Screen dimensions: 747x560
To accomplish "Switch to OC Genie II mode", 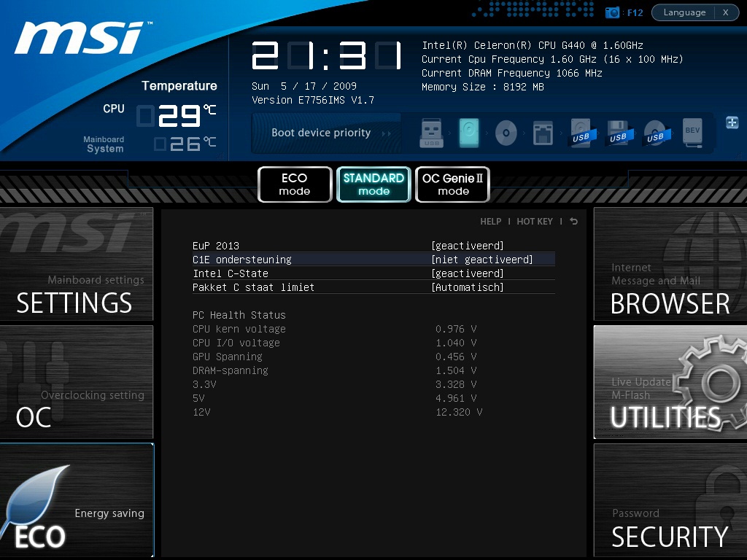I will (x=452, y=184).
